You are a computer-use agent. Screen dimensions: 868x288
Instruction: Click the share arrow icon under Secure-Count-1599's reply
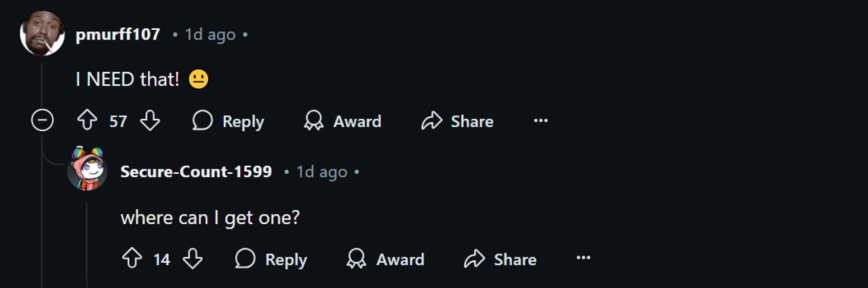475,259
